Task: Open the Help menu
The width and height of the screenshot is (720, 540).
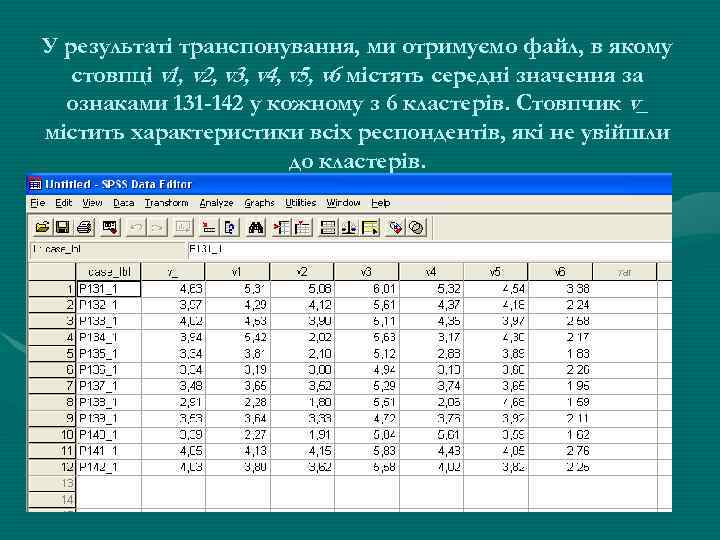Action: (381, 202)
